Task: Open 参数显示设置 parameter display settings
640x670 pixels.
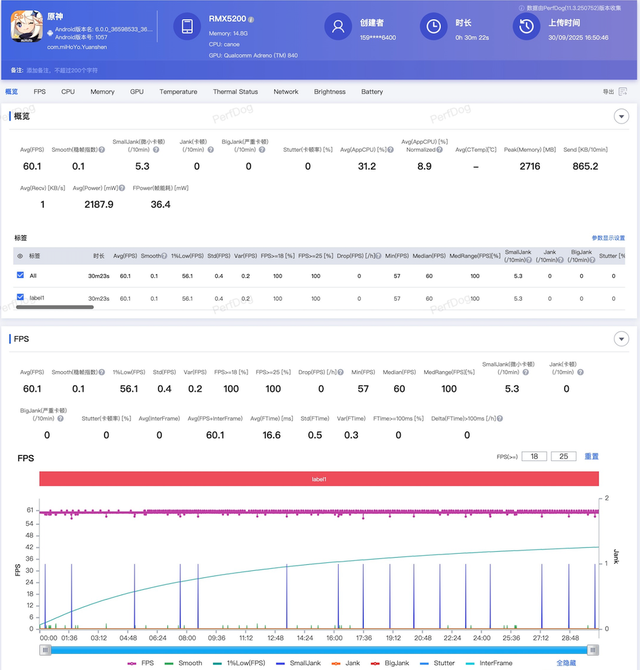Action: 608,238
